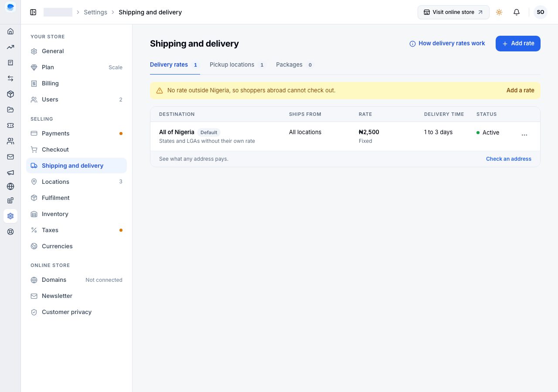
Task: Open the apps grid icon in the rail
Action: (10, 200)
